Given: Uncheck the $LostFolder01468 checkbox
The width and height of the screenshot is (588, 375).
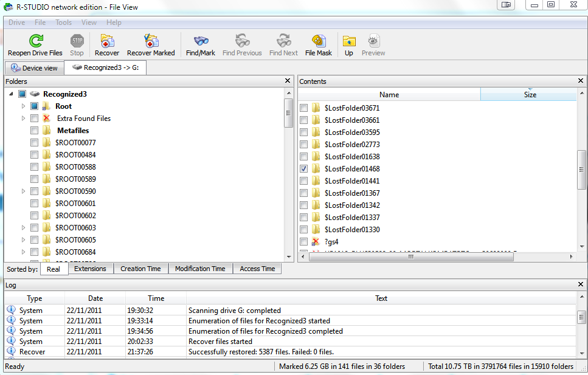Looking at the screenshot, I should (x=304, y=169).
